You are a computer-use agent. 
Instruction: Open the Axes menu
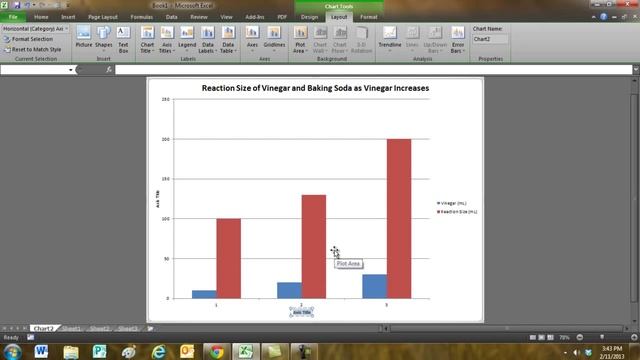click(x=252, y=38)
